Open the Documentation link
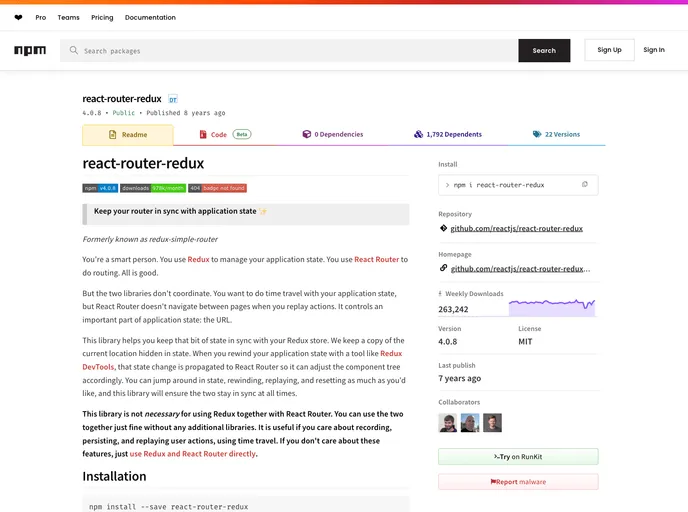The image size is (688, 512). tap(150, 18)
